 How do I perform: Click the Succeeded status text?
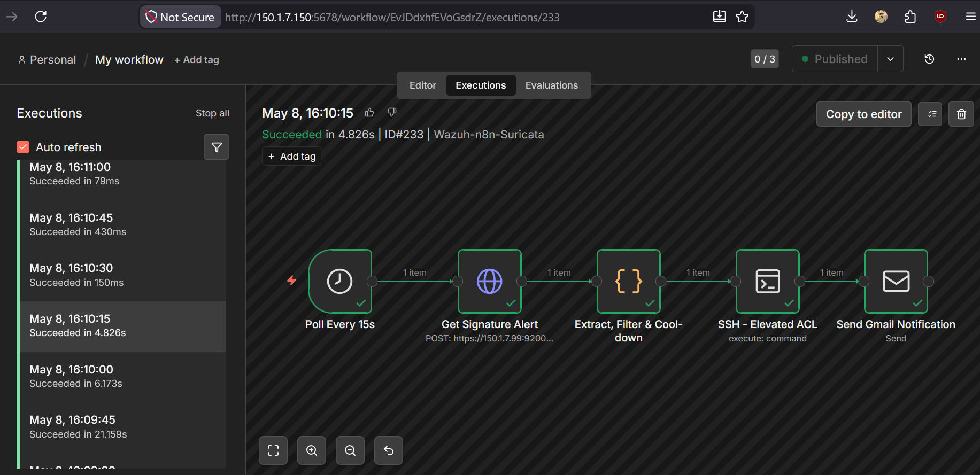(x=292, y=135)
